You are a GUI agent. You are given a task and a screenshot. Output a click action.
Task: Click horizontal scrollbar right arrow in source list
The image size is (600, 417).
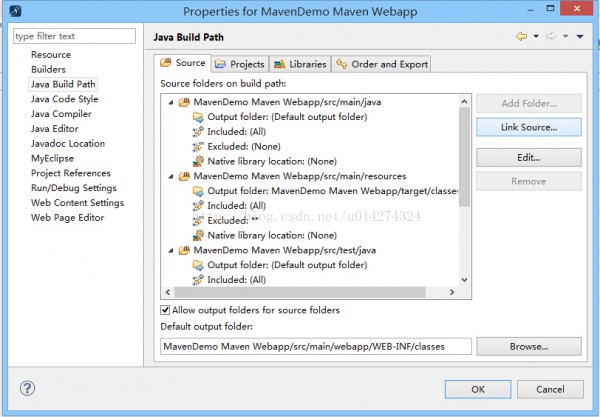click(452, 292)
